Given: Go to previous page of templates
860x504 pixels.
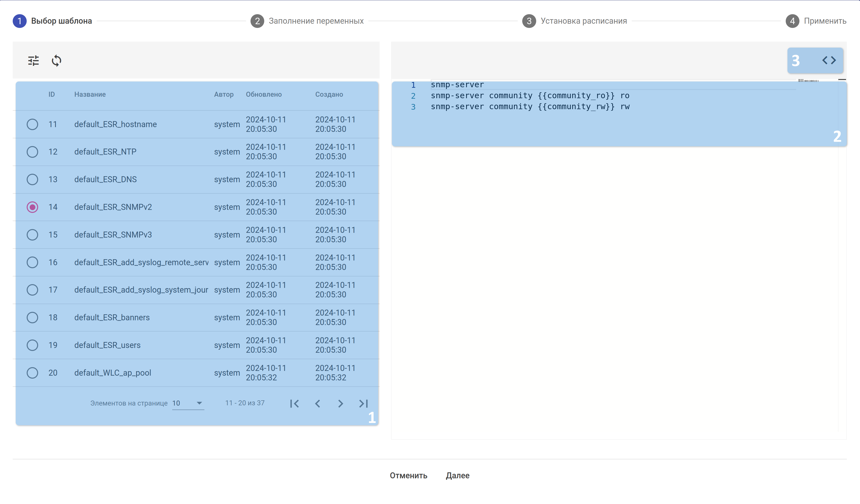Looking at the screenshot, I should coord(317,404).
